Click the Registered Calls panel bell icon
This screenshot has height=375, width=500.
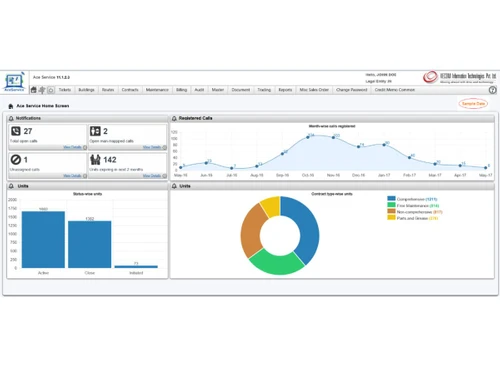pyautogui.click(x=174, y=118)
